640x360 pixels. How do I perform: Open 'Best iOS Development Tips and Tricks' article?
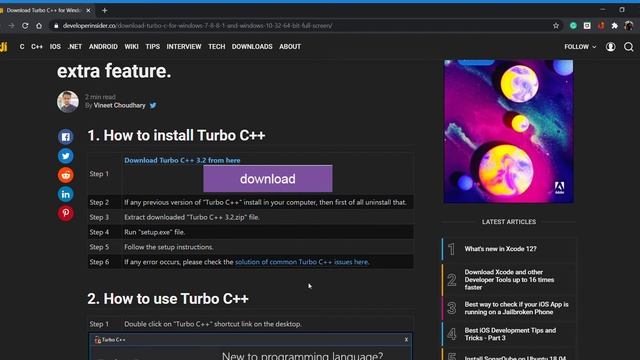tap(510, 334)
